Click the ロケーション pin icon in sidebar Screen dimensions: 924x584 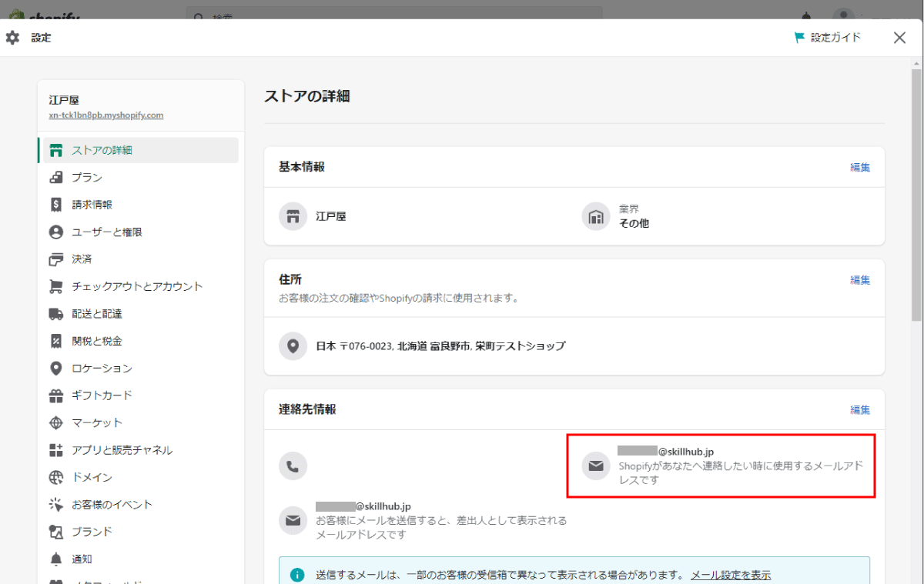56,369
